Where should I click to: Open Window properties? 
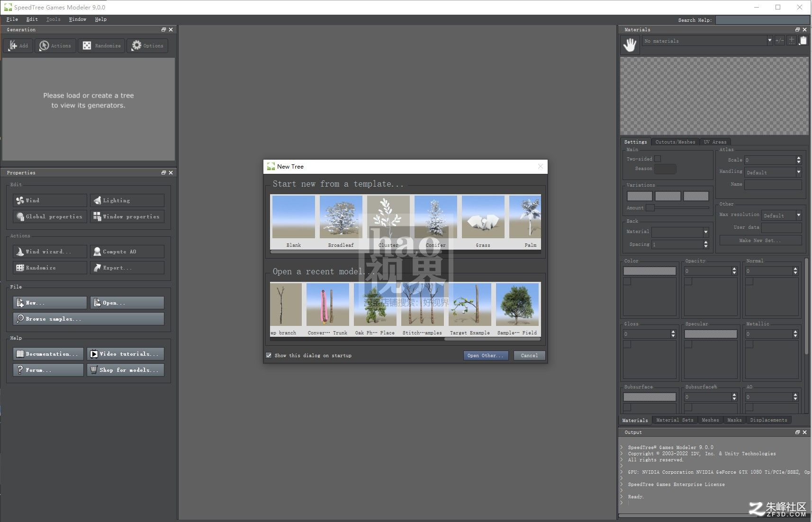click(x=127, y=216)
